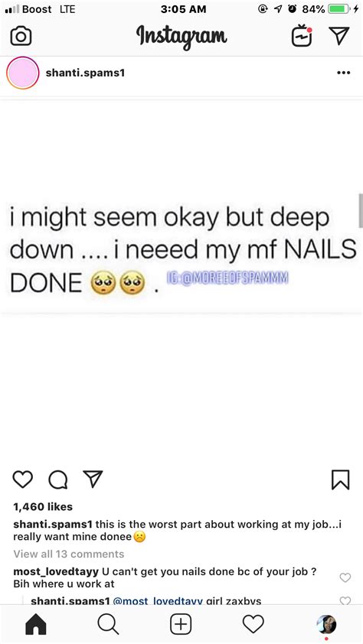Tap the 1,460 likes count

click(43, 507)
